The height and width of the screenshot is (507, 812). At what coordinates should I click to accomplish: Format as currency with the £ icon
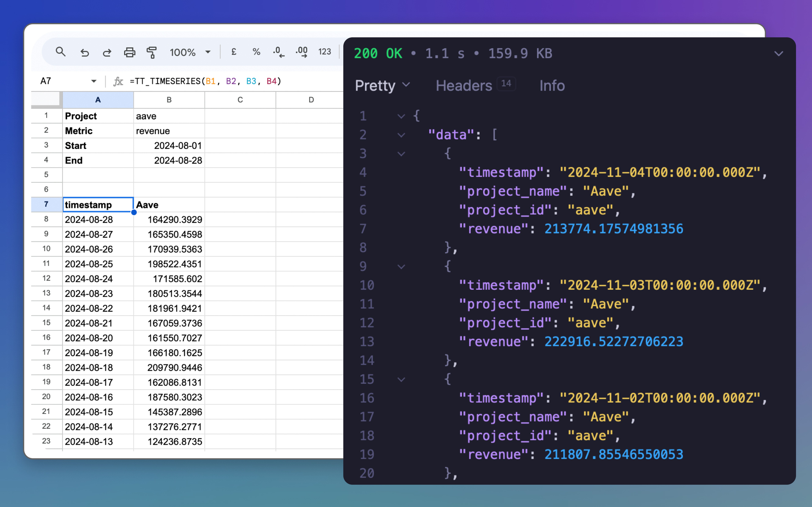(x=234, y=52)
